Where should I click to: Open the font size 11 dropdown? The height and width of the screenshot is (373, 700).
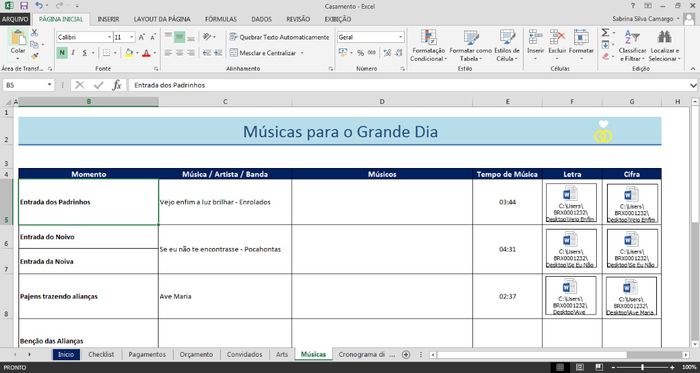132,37
